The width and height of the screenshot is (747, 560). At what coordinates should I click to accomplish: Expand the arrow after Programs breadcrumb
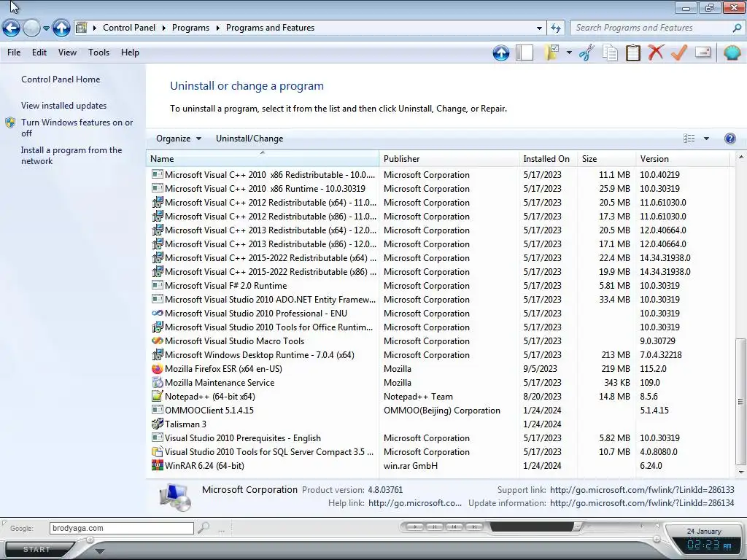coord(217,28)
